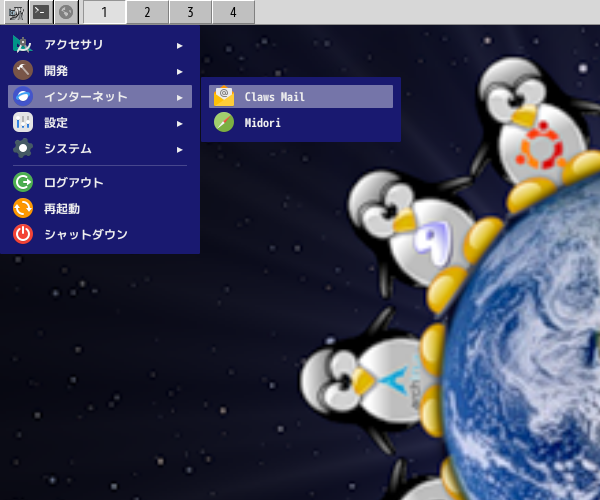Switch to workspace 4
The height and width of the screenshot is (500, 600).
[x=233, y=13]
